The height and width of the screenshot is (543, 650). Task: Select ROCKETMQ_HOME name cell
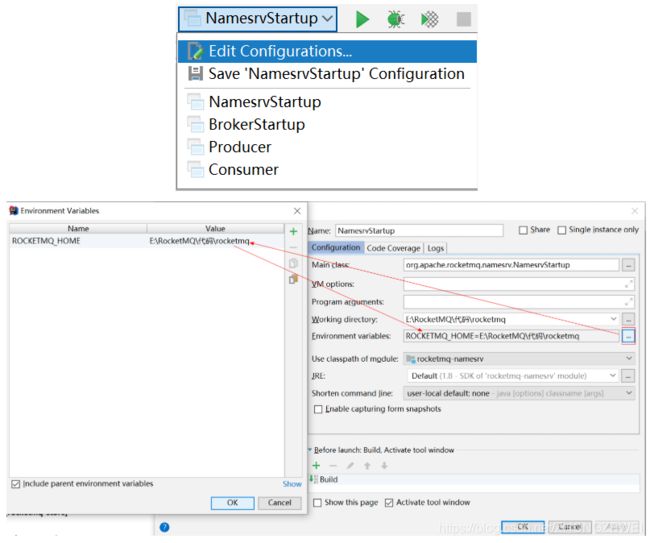(x=78, y=241)
